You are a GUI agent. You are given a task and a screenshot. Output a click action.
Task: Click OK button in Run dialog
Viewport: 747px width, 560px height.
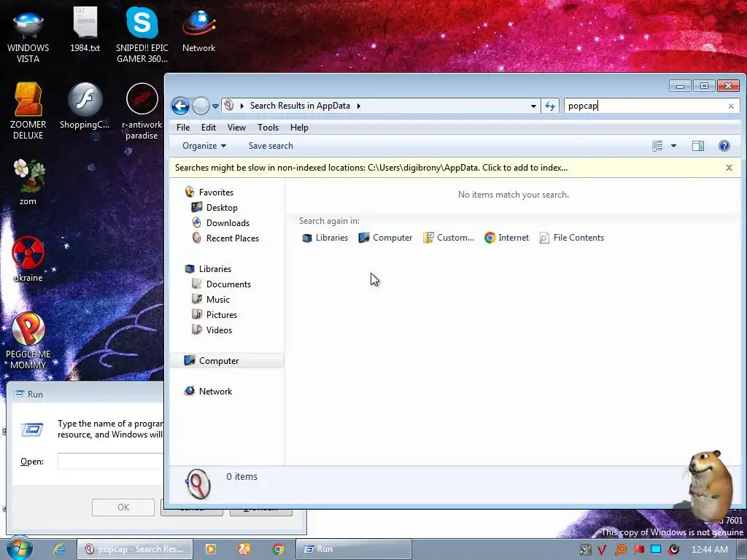123,507
